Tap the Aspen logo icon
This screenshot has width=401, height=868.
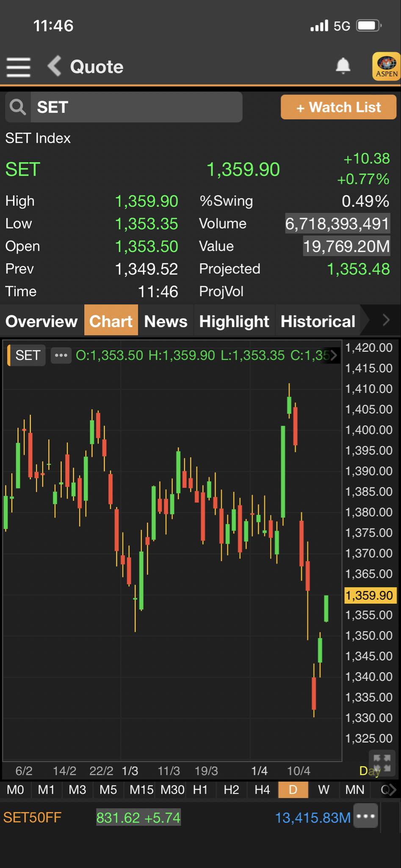click(x=386, y=67)
